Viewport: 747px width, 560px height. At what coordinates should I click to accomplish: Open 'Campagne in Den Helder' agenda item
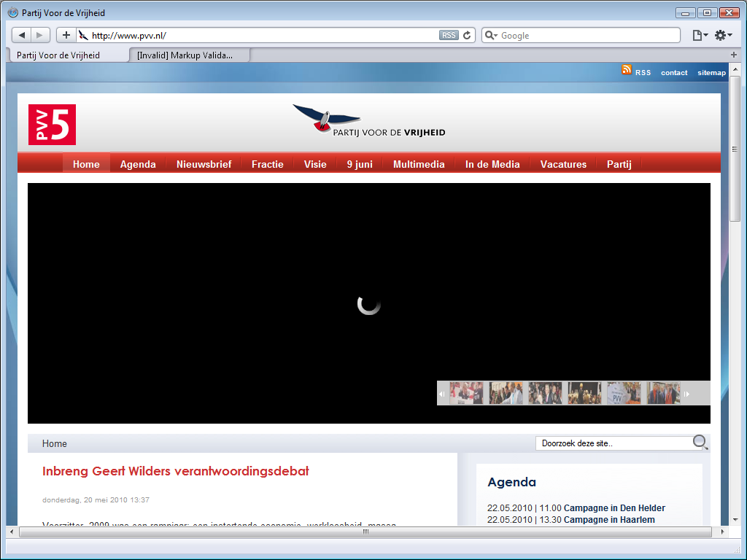(x=614, y=508)
